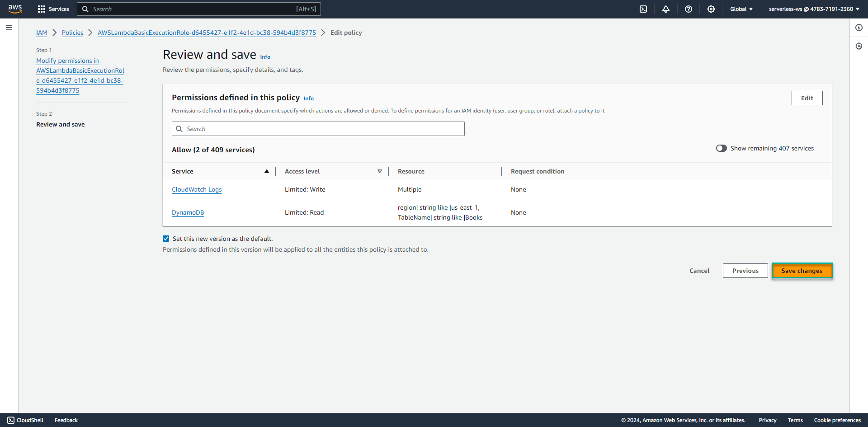Open Privacy link in footer
This screenshot has height=427, width=868.
pos(768,420)
